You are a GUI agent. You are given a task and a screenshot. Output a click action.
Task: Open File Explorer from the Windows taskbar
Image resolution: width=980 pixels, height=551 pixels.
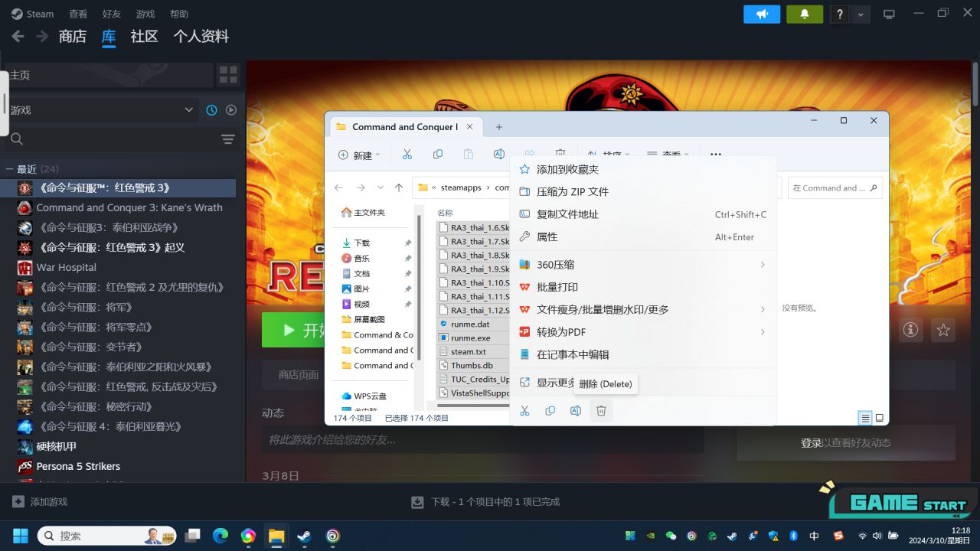276,536
